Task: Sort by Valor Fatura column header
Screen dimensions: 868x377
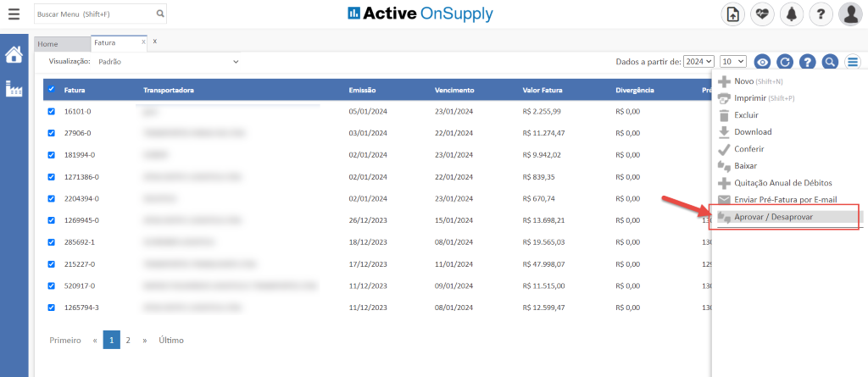Action: (542, 90)
